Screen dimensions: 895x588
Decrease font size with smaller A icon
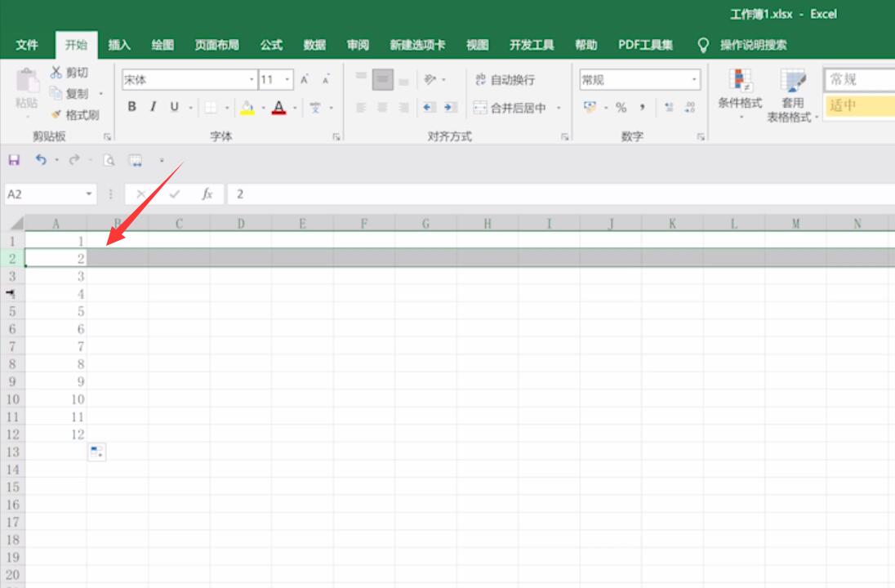click(x=326, y=79)
